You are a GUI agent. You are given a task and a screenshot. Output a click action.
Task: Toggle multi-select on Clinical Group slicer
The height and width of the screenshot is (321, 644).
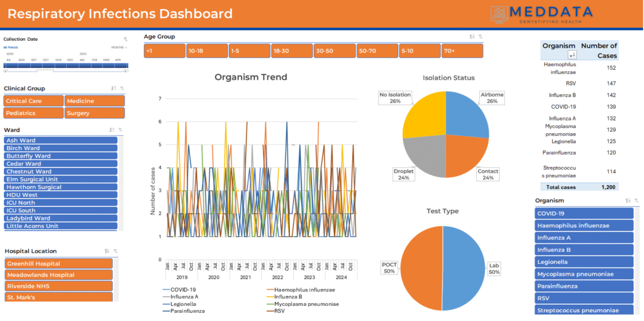point(113,89)
